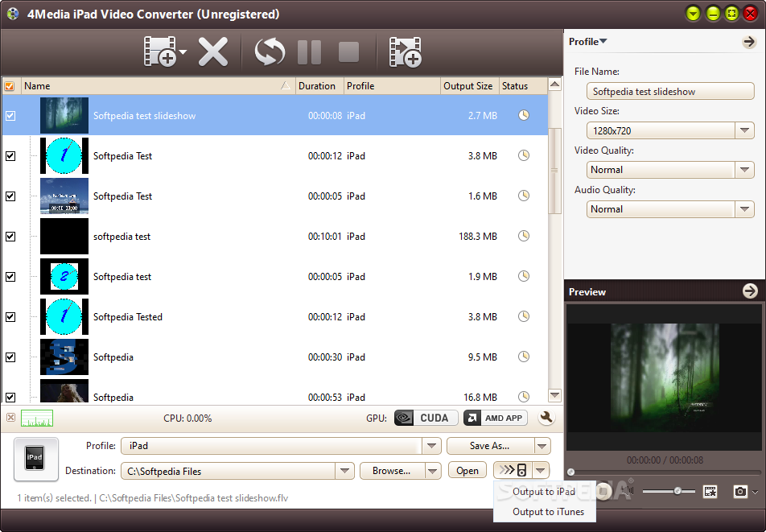Click the preview playback seek slider
Viewport: 766px width, 532px height.
pyautogui.click(x=665, y=472)
